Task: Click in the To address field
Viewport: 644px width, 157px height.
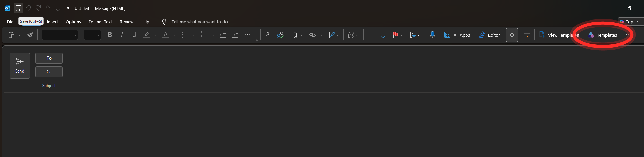Action: tap(355, 58)
